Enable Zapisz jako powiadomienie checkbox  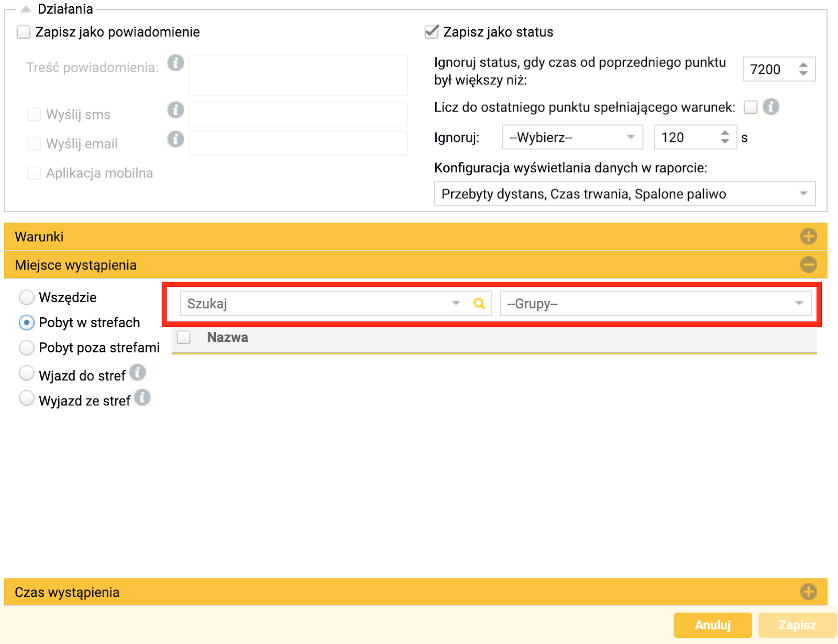click(x=24, y=32)
